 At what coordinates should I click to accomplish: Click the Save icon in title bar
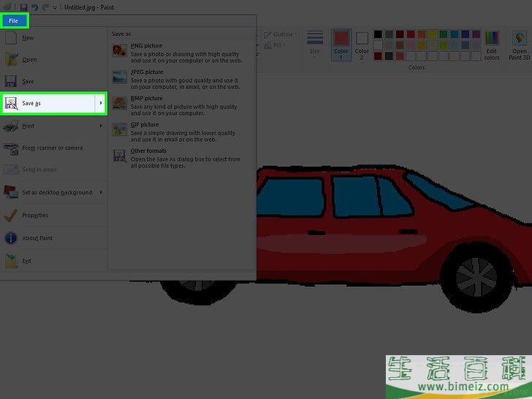pyautogui.click(x=23, y=7)
